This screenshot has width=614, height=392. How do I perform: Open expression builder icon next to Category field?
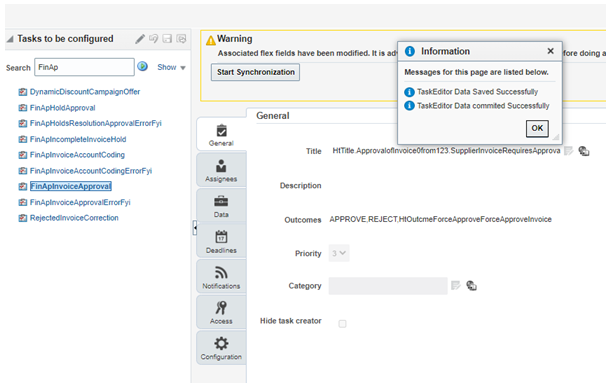[x=456, y=285]
